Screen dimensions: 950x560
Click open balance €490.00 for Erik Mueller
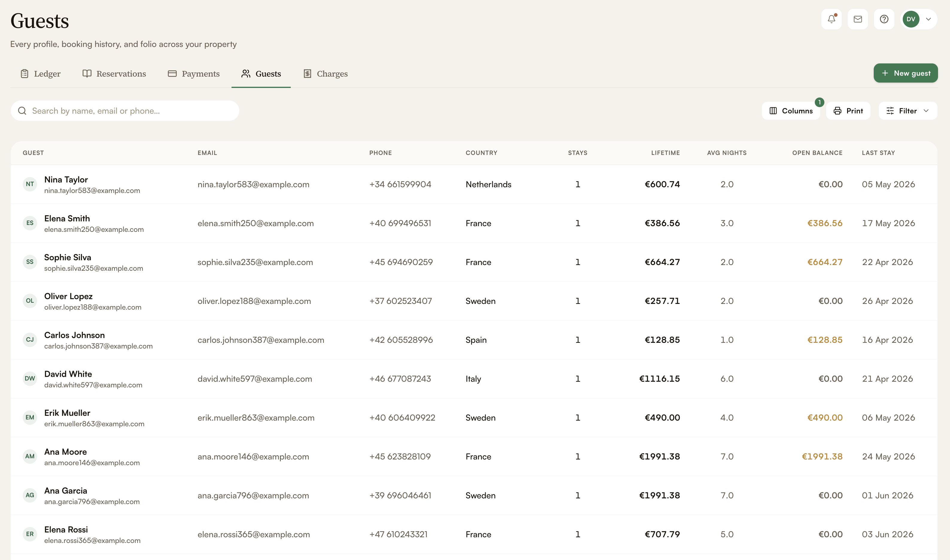point(825,417)
